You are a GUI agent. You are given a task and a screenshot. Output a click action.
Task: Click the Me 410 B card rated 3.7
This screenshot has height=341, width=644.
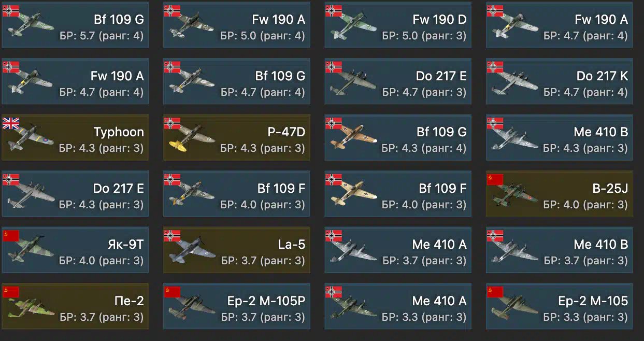click(x=560, y=250)
